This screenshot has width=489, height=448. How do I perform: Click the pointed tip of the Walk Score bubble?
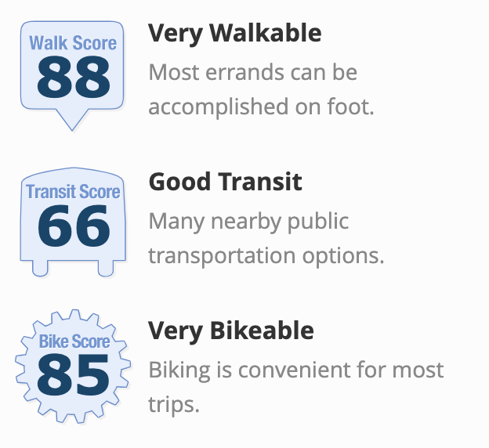pyautogui.click(x=72, y=123)
